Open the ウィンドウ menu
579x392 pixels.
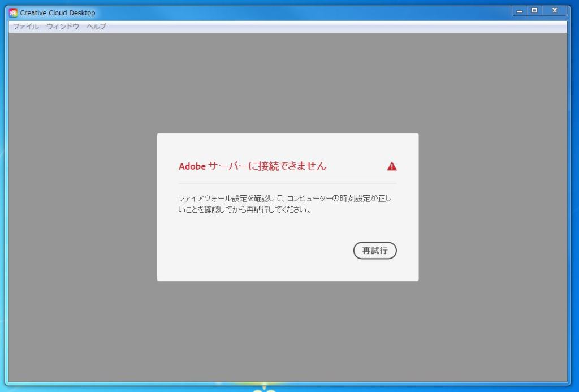coord(62,27)
